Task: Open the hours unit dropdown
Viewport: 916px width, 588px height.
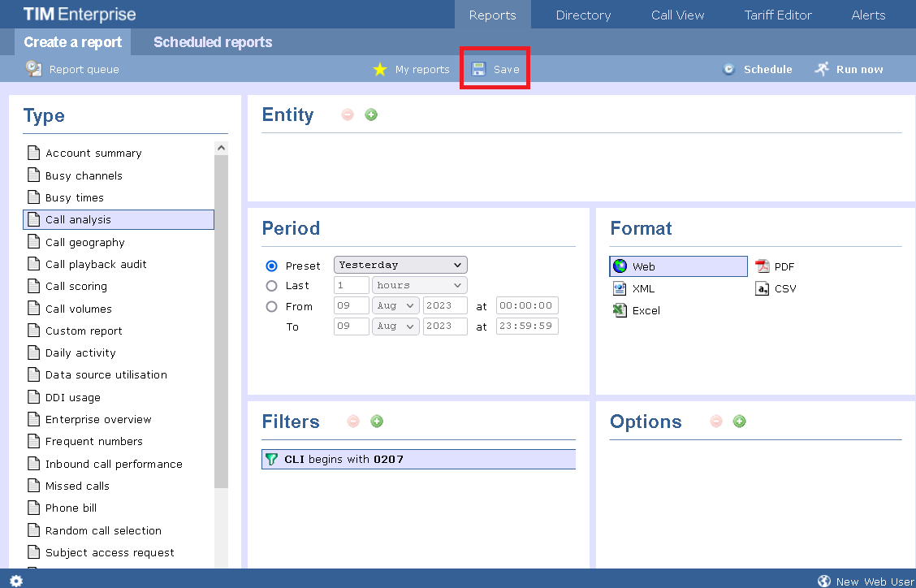Action: [419, 285]
